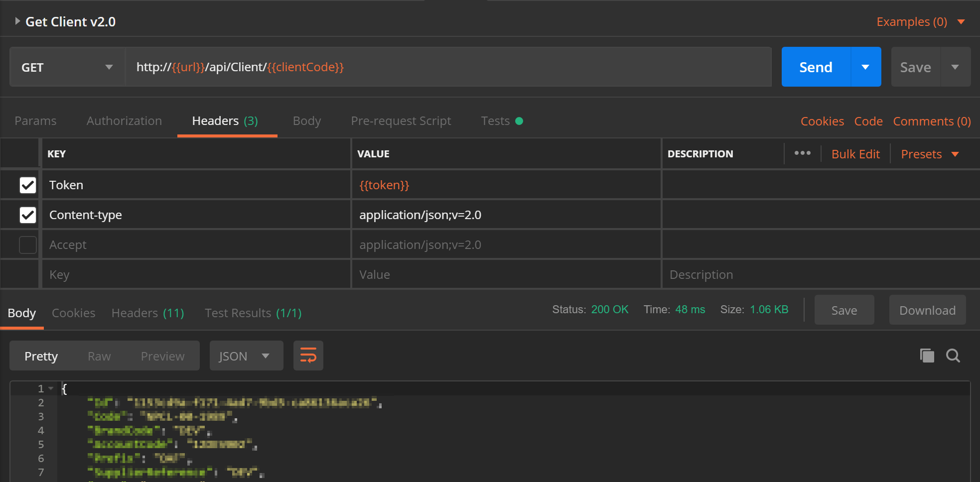This screenshot has height=482, width=980.
Task: Uncheck the Token header checkbox
Action: click(x=28, y=185)
